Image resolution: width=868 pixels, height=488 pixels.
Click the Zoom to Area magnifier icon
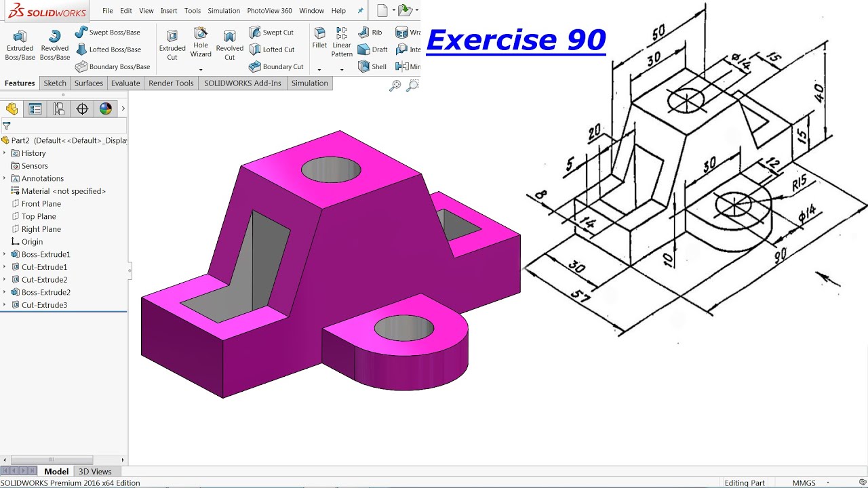[412, 85]
